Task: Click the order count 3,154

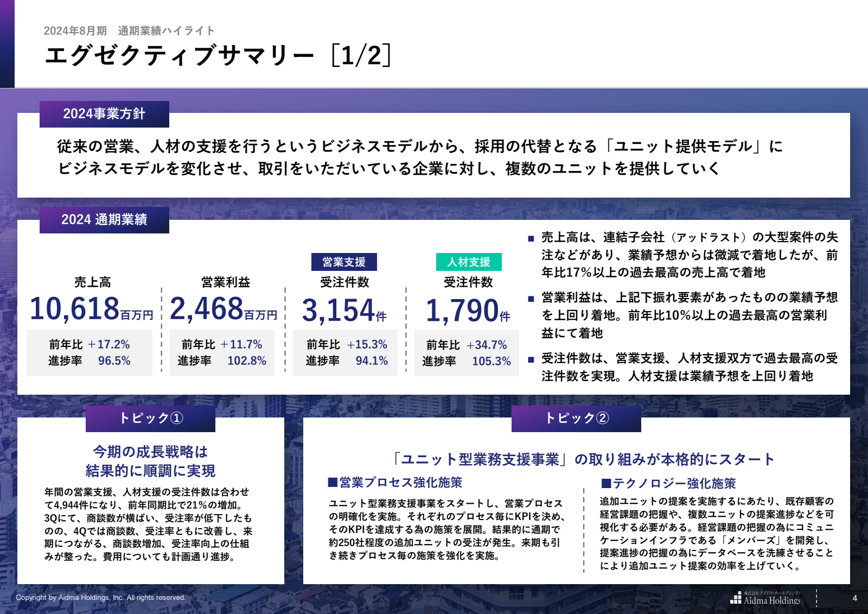Action: 339,311
